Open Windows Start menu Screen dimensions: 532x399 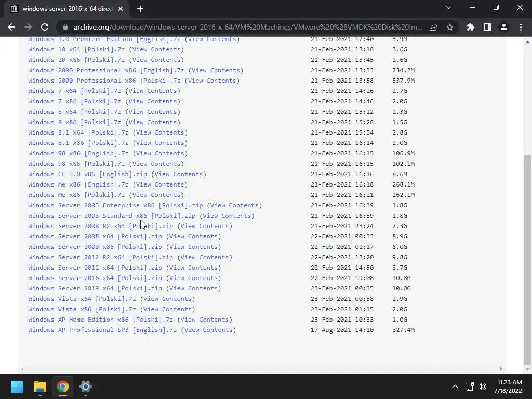click(17, 387)
